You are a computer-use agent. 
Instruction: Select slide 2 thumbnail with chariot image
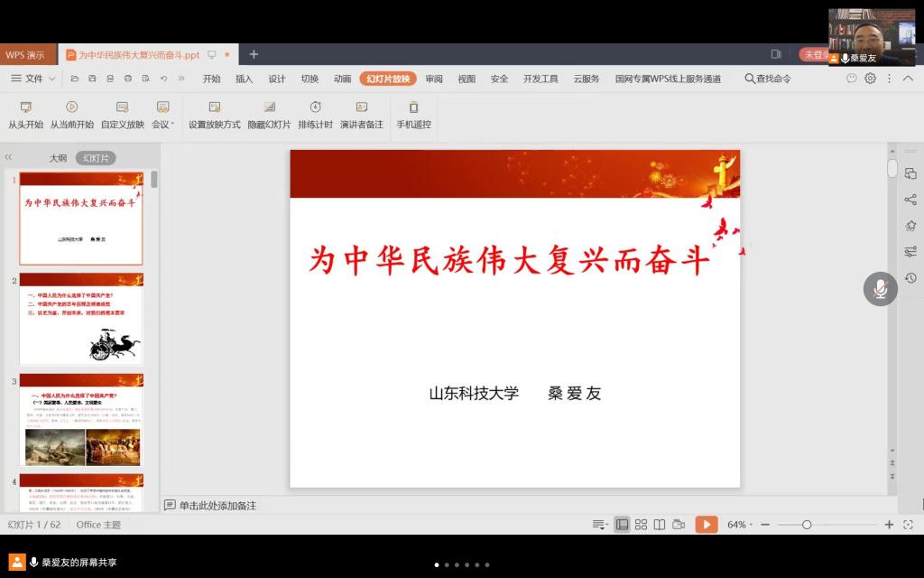pos(81,319)
